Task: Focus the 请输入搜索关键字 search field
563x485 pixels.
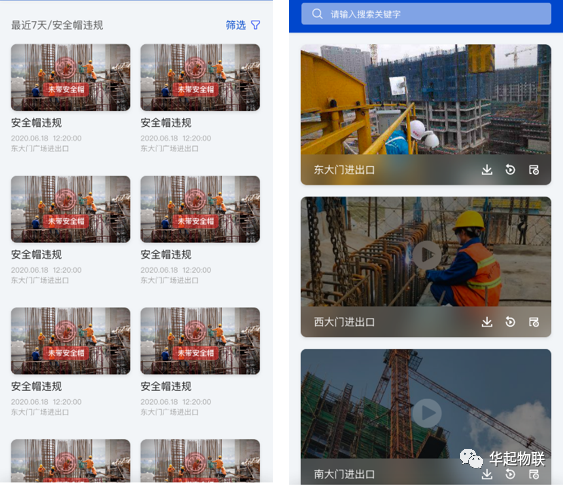Action: (x=426, y=14)
